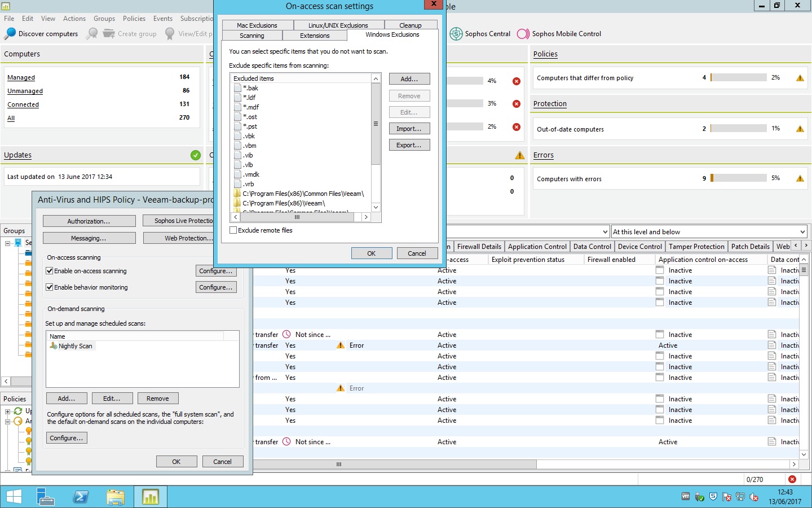Click Cancel in On-access scan settings dialog

click(x=417, y=253)
